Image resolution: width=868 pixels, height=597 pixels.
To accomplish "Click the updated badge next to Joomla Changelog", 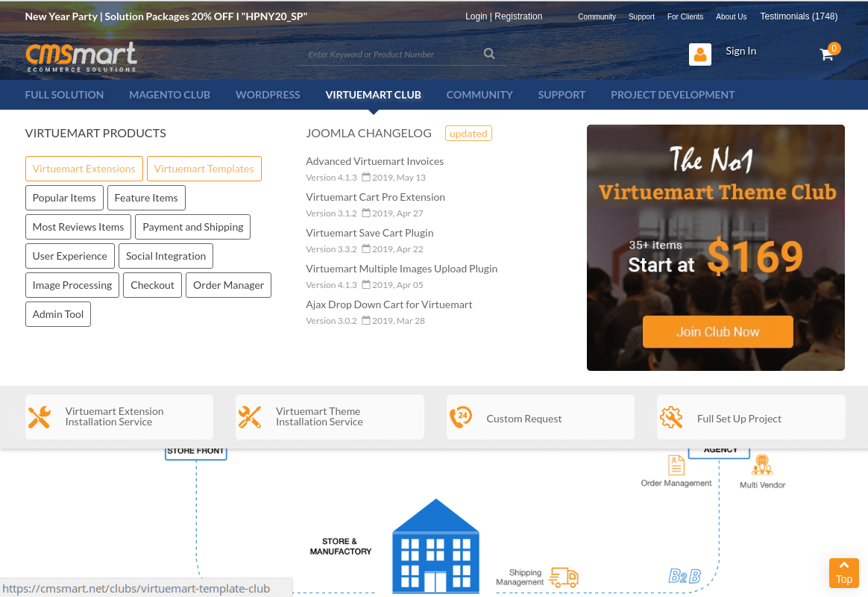I will click(x=468, y=134).
